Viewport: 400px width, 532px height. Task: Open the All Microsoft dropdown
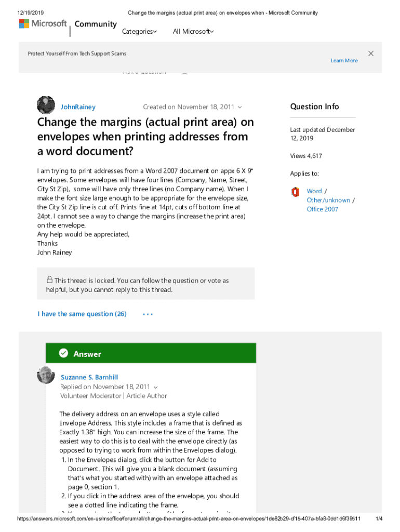click(193, 32)
